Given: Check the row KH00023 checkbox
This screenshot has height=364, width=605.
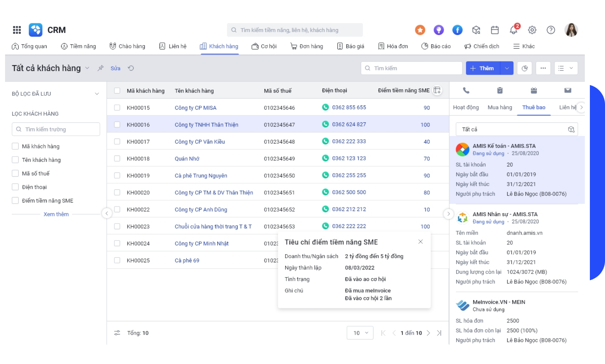Looking at the screenshot, I should (x=117, y=226).
